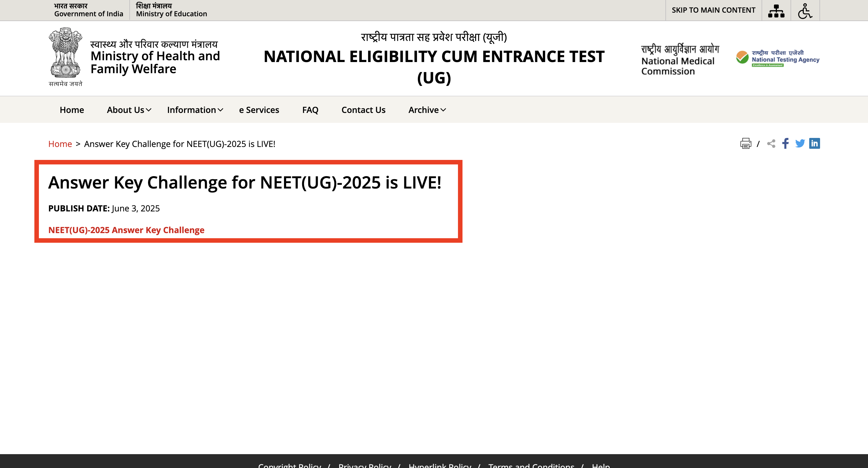
Task: Open the Contact Us page
Action: pos(363,110)
